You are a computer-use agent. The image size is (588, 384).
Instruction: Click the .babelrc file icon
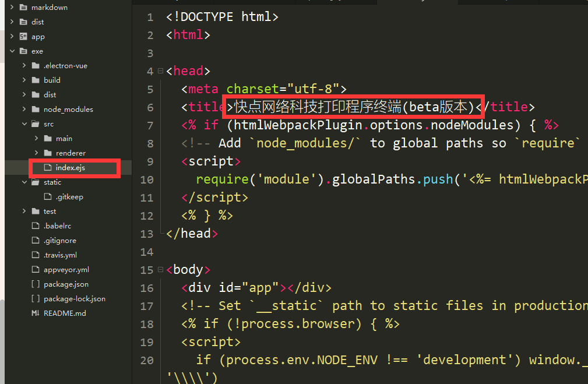pyautogui.click(x=36, y=226)
